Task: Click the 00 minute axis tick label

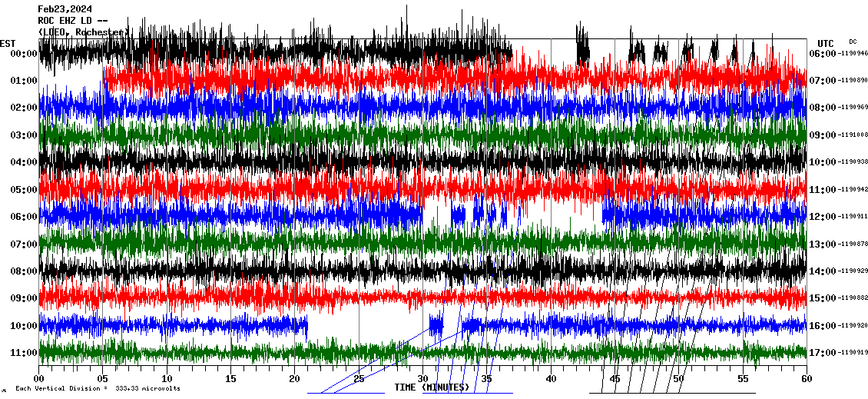Action: pyautogui.click(x=38, y=379)
